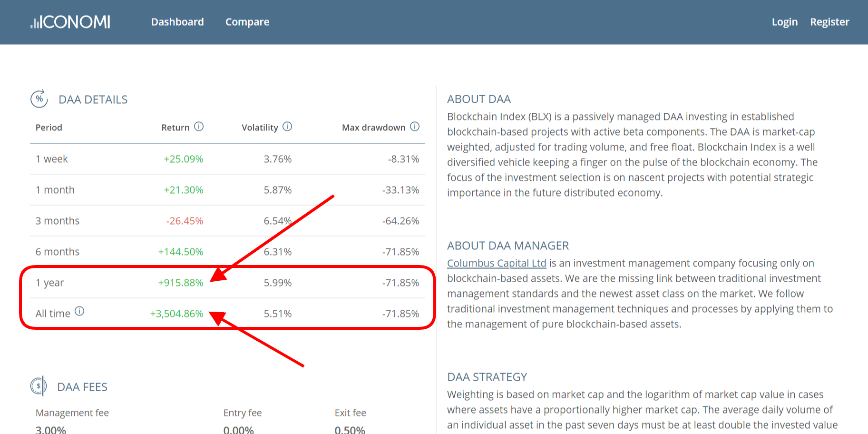Click the 1 week period row
The height and width of the screenshot is (434, 868).
pos(51,159)
